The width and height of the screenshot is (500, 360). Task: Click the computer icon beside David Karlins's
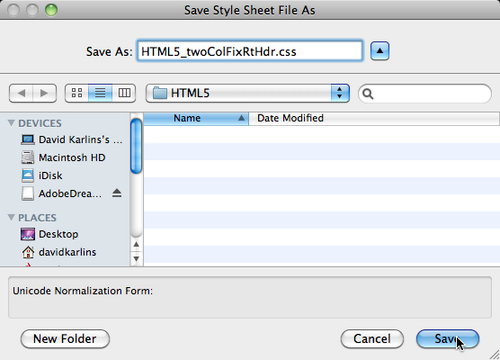click(x=28, y=139)
